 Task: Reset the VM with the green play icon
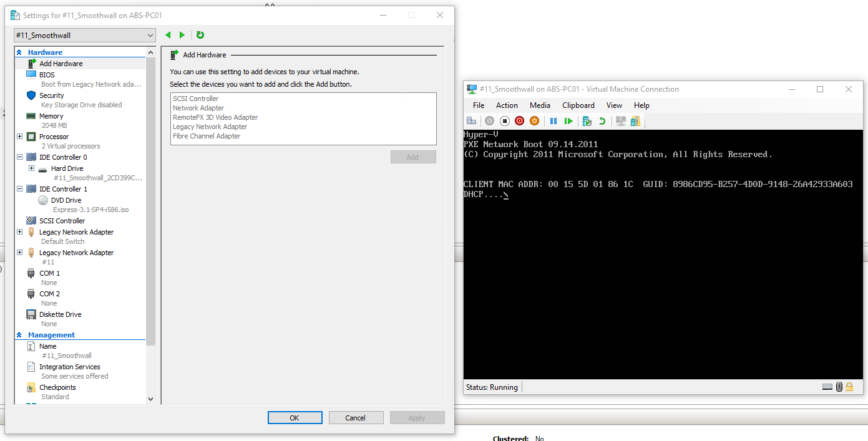pos(568,121)
